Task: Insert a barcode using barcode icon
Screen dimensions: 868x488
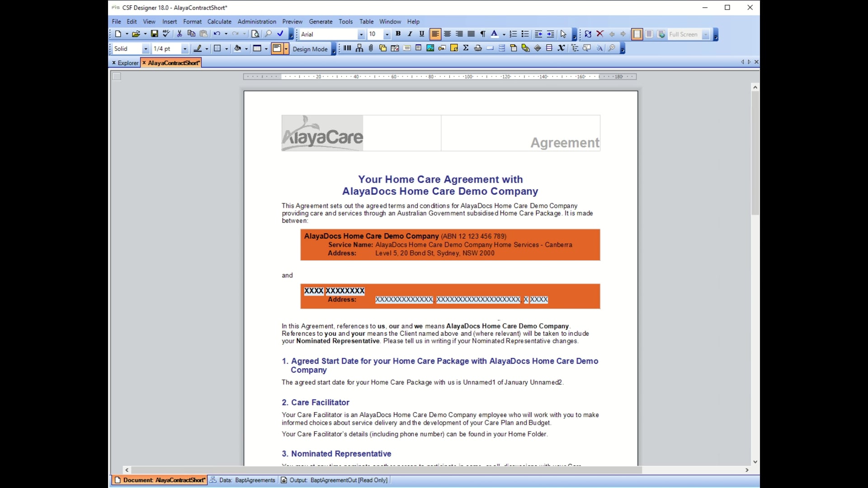Action: click(x=347, y=48)
